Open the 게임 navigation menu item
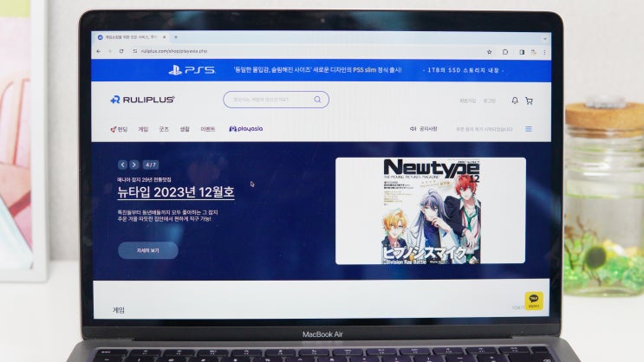This screenshot has width=644, height=362. tap(143, 129)
